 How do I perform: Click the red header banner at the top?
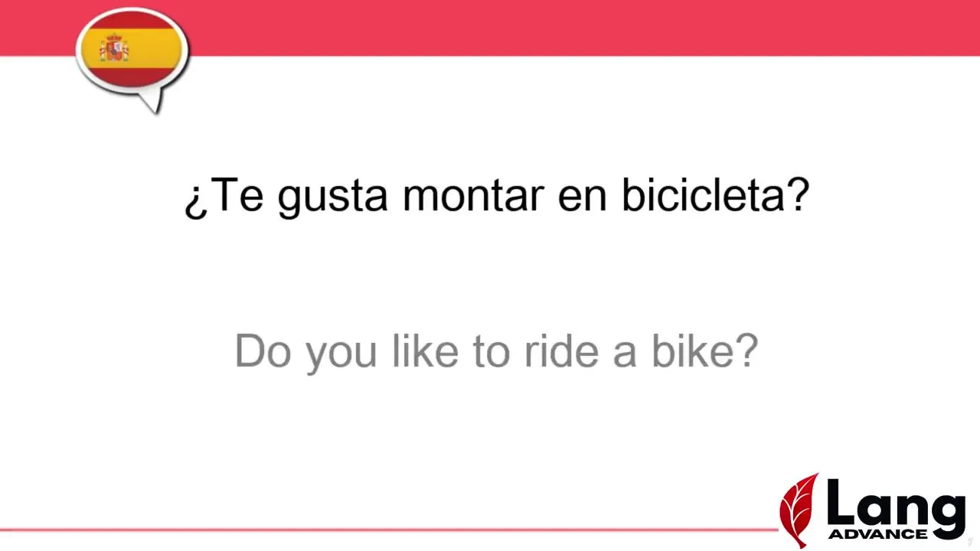(x=536, y=27)
